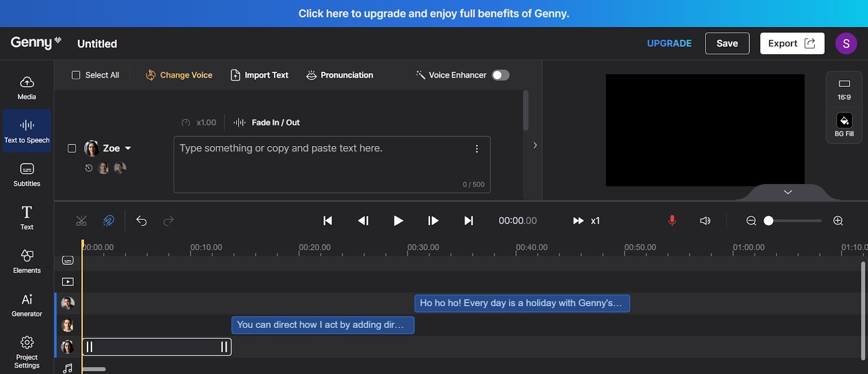This screenshot has width=868, height=374.
Task: Click the Export button
Action: coord(792,43)
